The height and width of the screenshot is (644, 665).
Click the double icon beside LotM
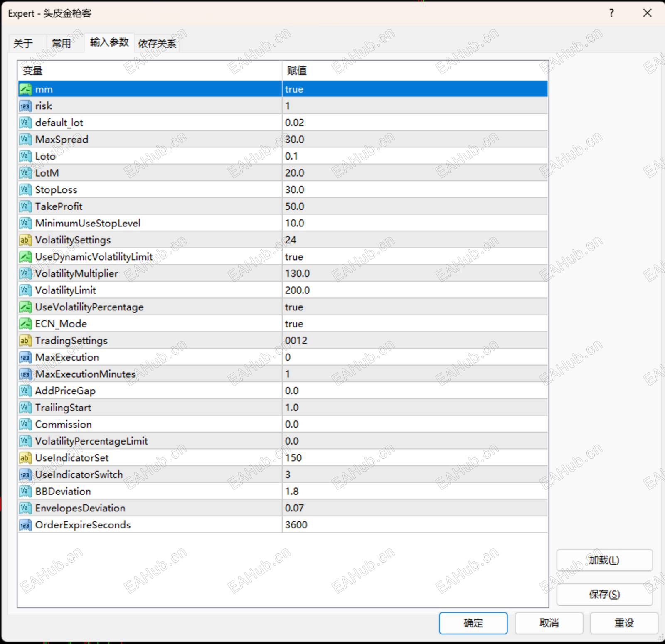pos(25,173)
